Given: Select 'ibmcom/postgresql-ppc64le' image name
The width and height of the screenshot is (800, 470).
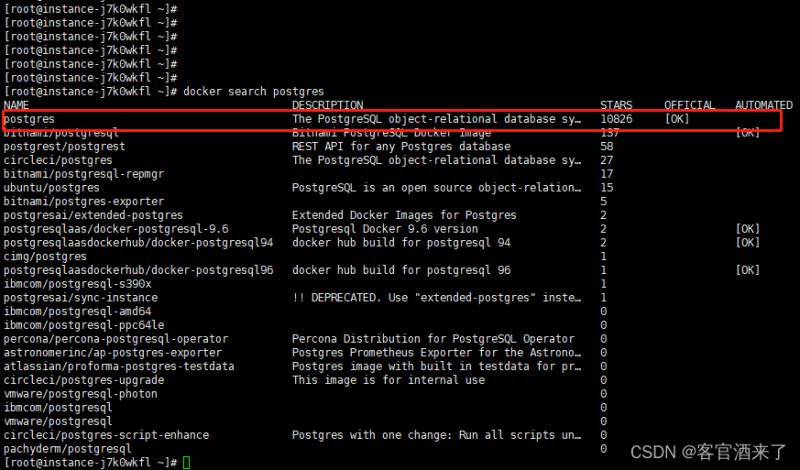Looking at the screenshot, I should coord(84,326).
